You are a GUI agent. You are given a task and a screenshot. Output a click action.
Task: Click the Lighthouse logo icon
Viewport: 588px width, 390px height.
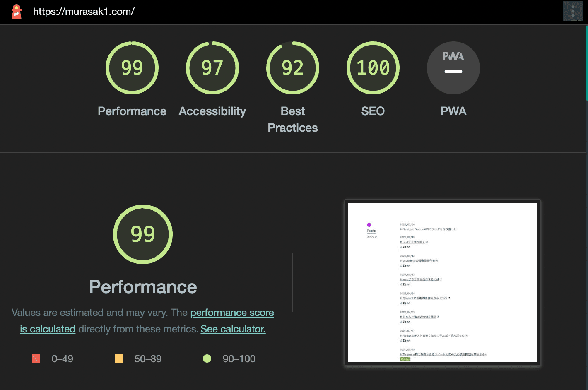pos(17,12)
